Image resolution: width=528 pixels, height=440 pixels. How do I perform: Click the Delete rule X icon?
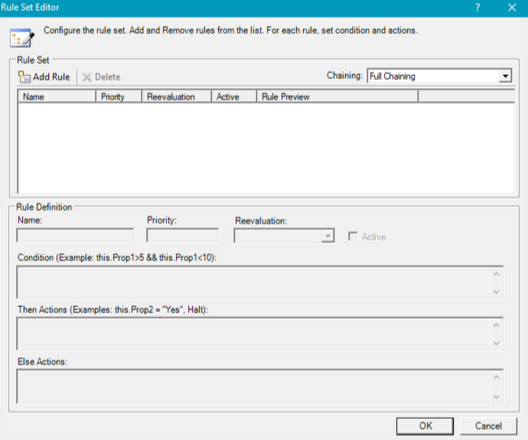(87, 77)
